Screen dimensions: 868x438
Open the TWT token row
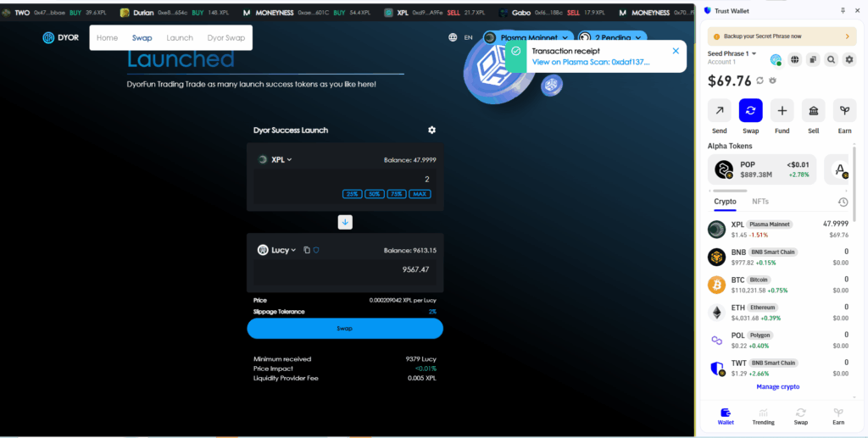click(778, 369)
